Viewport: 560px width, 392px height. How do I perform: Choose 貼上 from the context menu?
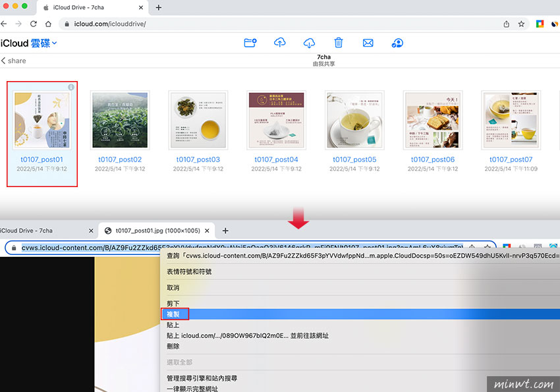360,325
